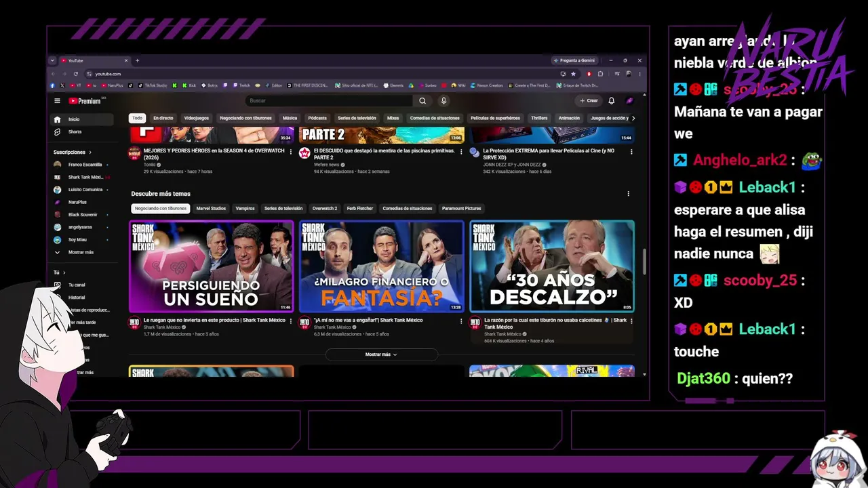This screenshot has width=868, height=488.
Task: Open the Black Souvenir subscription
Action: click(83, 214)
